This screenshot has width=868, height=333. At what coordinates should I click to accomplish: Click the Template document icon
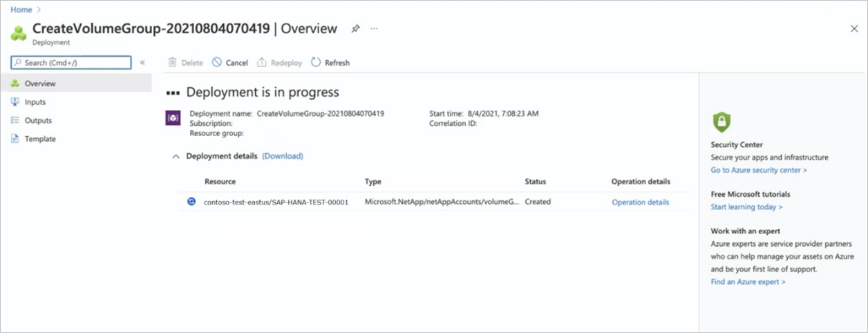click(x=15, y=139)
